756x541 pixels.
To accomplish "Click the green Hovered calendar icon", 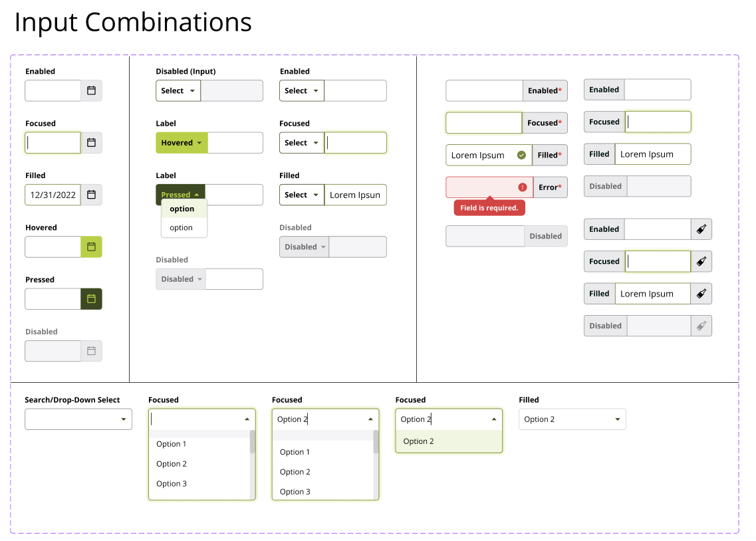I will pyautogui.click(x=91, y=247).
